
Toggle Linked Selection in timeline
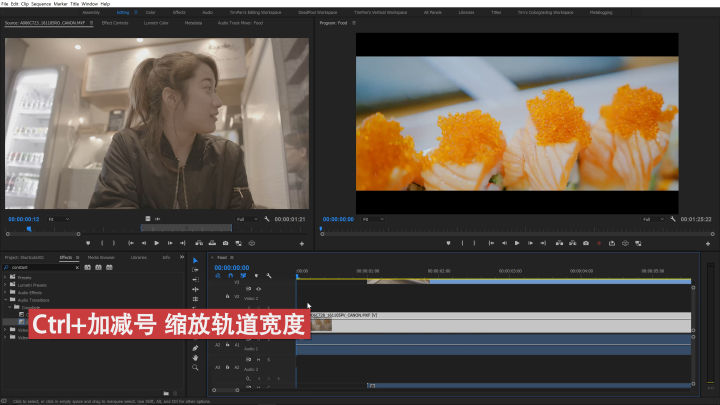(x=243, y=276)
